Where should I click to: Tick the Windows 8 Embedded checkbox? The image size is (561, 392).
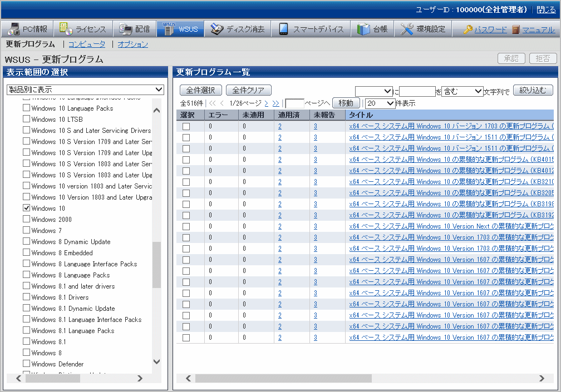coord(27,252)
